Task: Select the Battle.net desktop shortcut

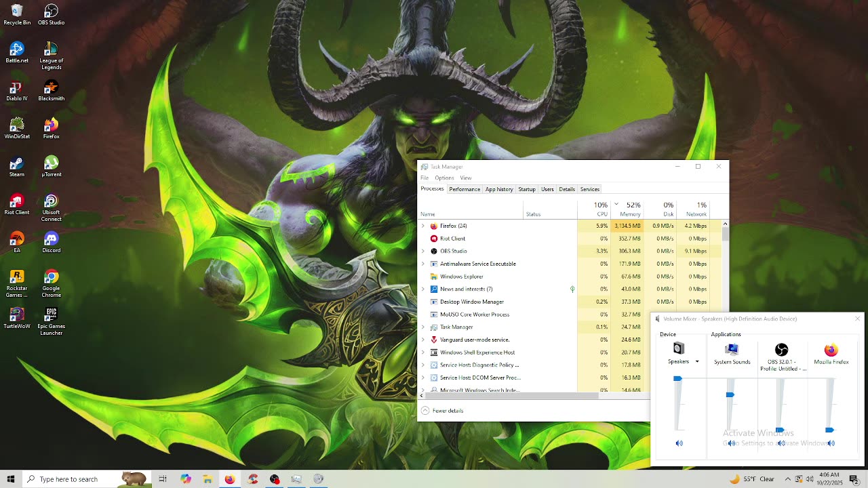Action: click(x=17, y=53)
